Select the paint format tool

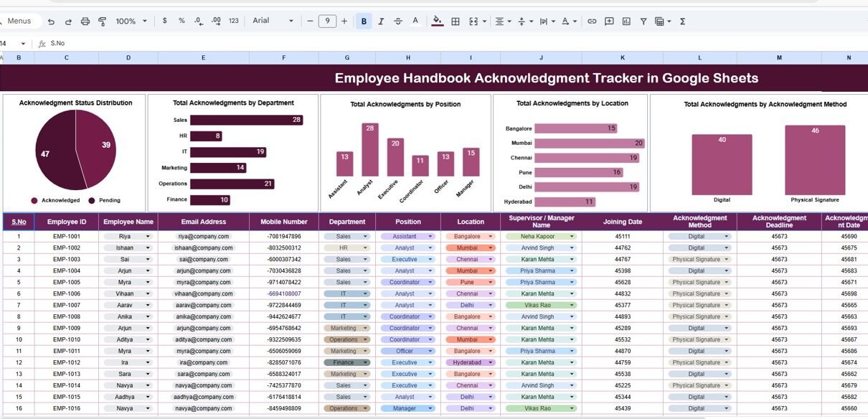point(102,22)
